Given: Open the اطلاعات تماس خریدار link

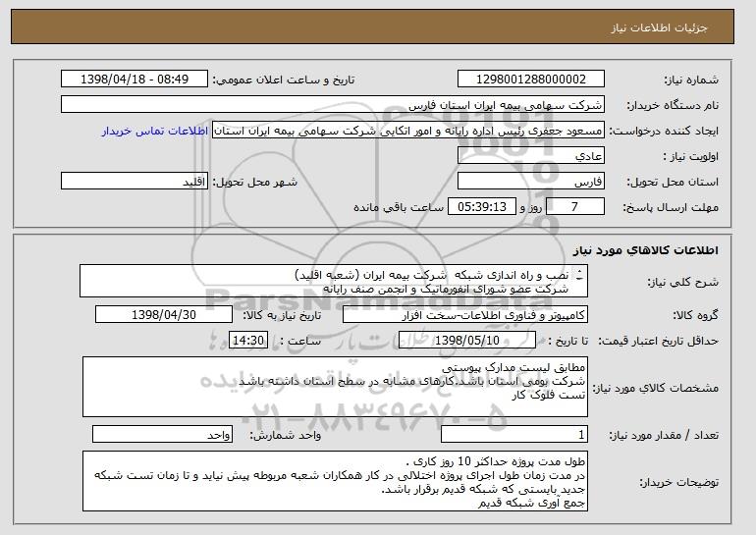Looking at the screenshot, I should tap(155, 131).
